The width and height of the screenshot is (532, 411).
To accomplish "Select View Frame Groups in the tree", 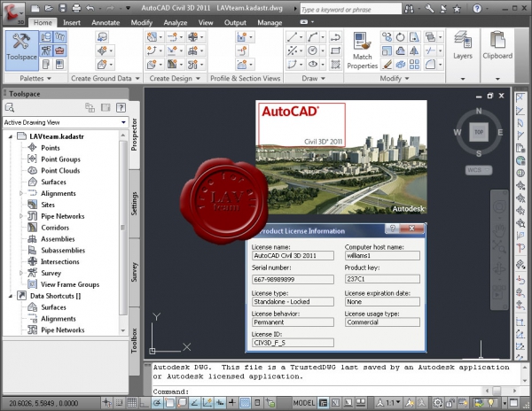I will tap(70, 284).
